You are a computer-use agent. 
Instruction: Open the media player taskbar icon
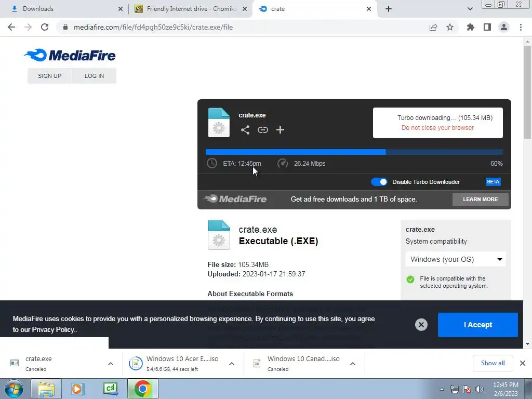[x=78, y=389]
